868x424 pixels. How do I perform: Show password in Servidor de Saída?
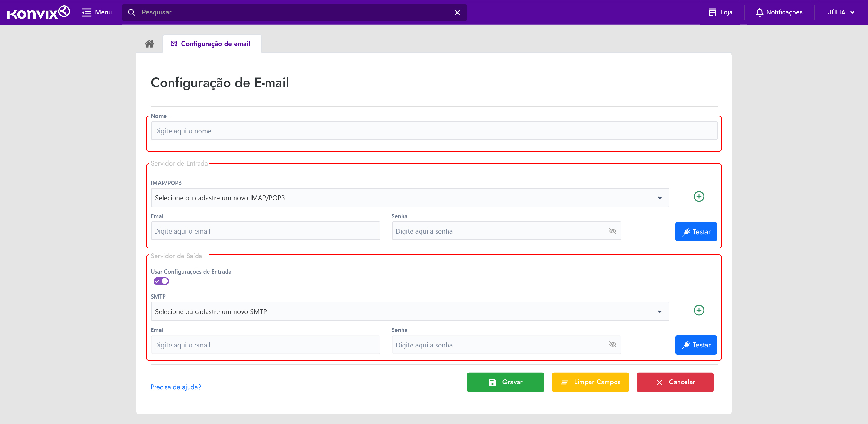(x=612, y=344)
